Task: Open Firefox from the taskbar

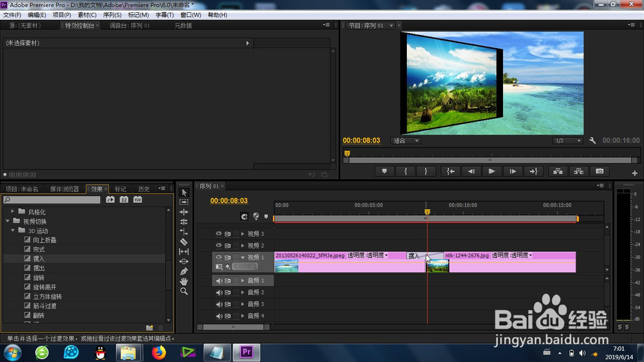Action: (x=158, y=352)
